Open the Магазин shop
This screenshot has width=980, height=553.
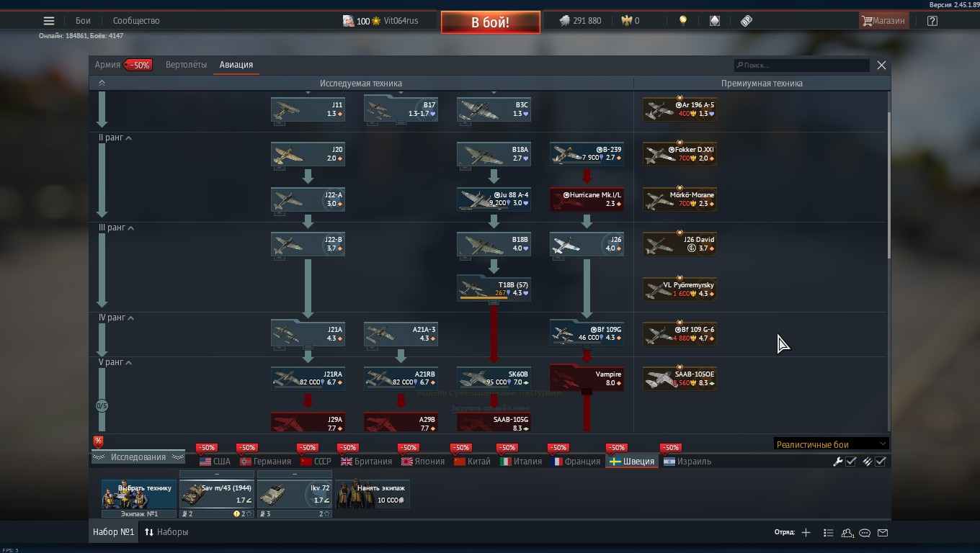pos(883,21)
